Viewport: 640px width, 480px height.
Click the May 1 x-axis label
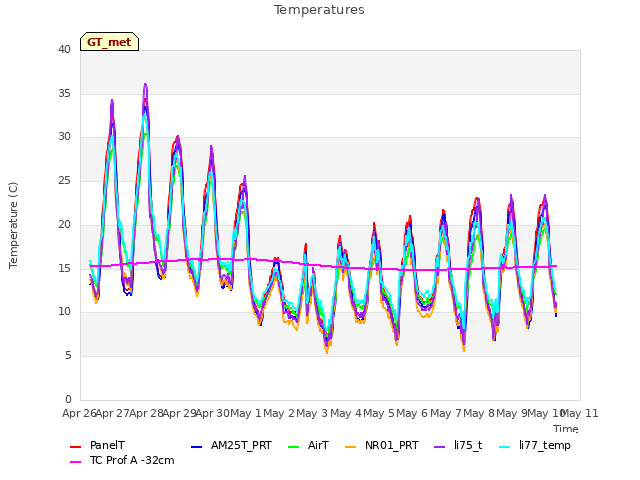pyautogui.click(x=246, y=413)
